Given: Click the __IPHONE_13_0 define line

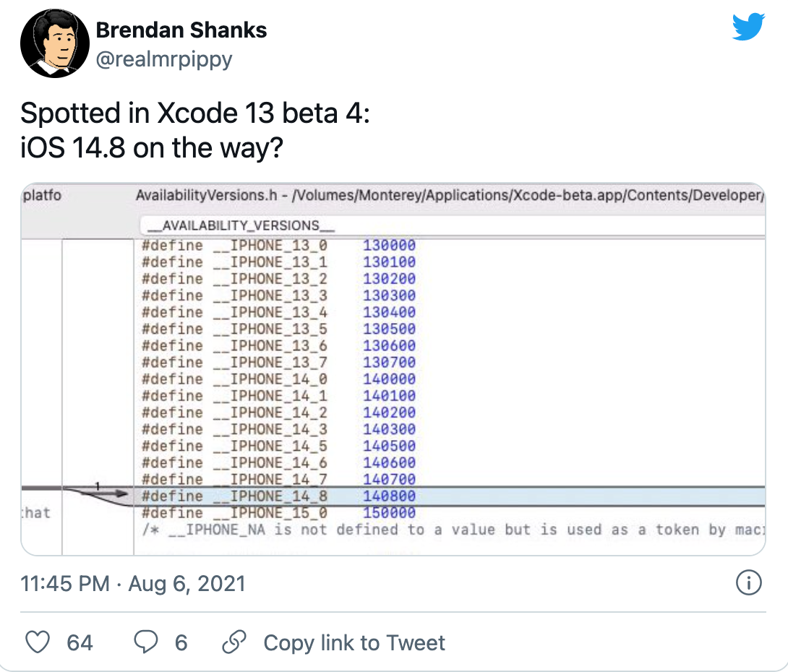Looking at the screenshot, I should click(279, 246).
